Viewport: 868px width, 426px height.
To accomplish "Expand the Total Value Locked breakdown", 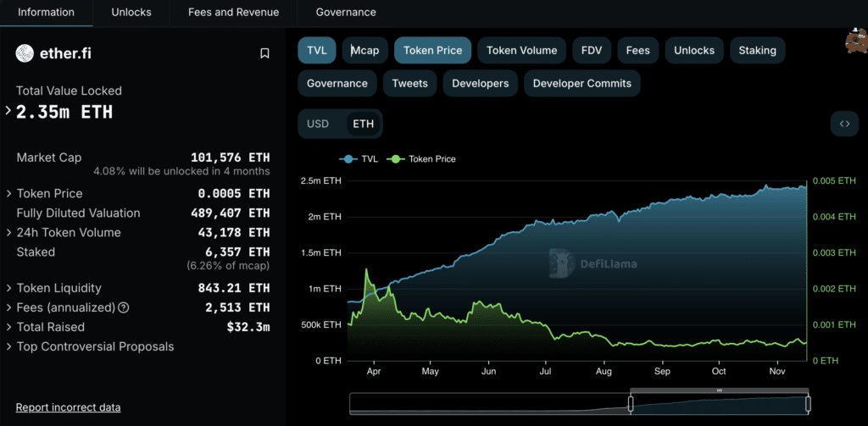I will coord(8,111).
